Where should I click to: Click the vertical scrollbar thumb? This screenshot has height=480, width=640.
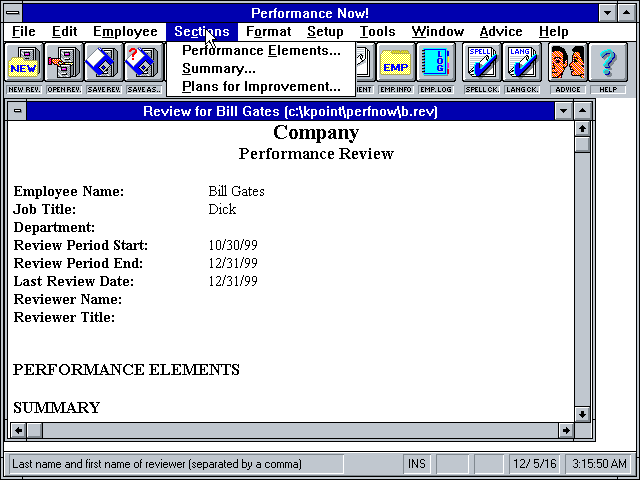[x=582, y=144]
